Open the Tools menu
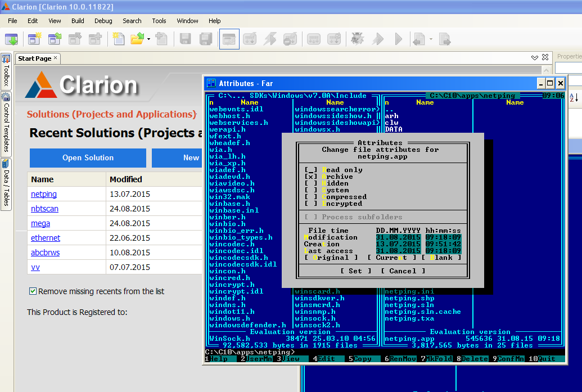Viewport: 582px width, 392px height. (x=159, y=21)
